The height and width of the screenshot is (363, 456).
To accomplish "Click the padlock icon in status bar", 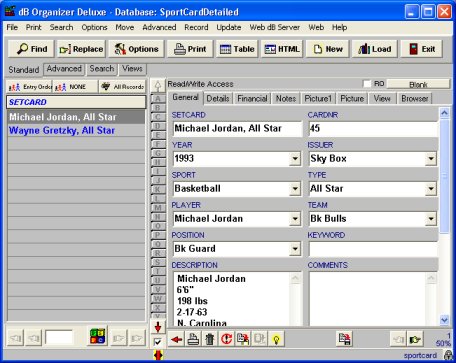I will coord(449,356).
